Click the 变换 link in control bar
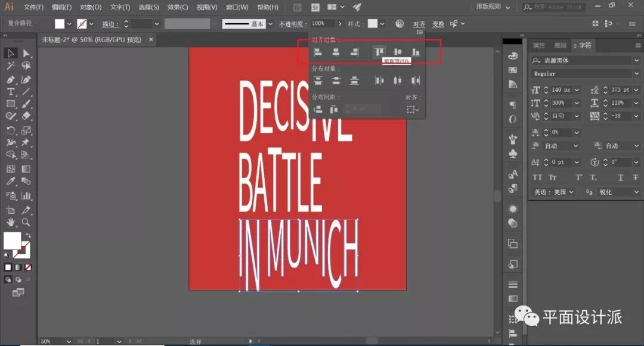 [x=438, y=24]
